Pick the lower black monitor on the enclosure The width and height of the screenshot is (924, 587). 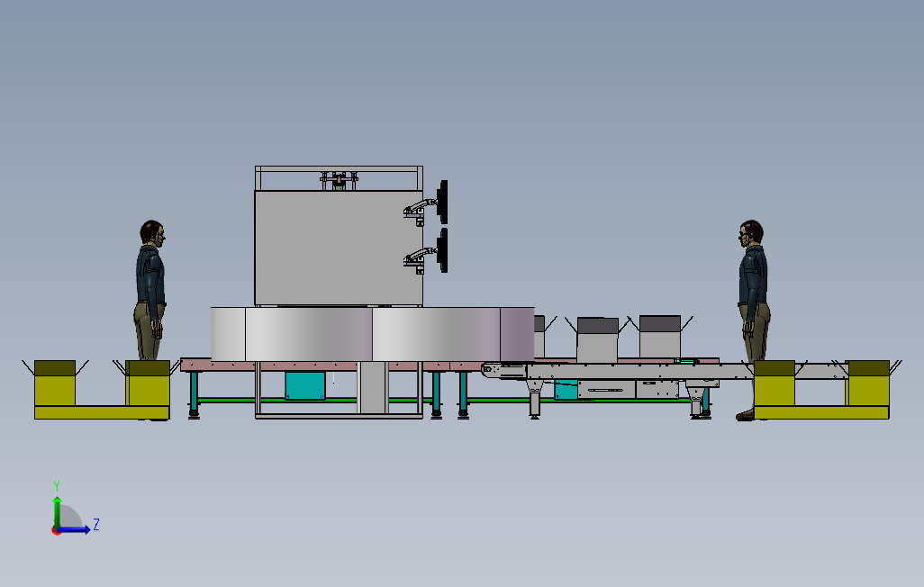[x=442, y=251]
